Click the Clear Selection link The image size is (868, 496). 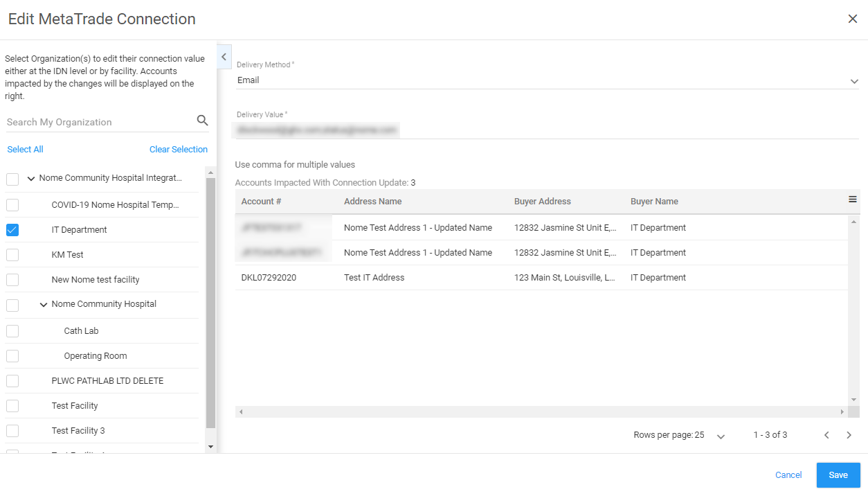[x=179, y=150]
